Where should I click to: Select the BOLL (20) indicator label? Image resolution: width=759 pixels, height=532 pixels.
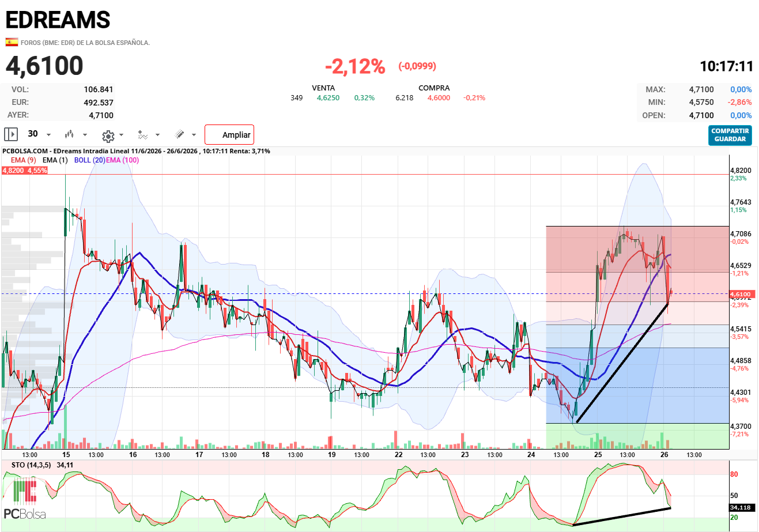(x=89, y=160)
